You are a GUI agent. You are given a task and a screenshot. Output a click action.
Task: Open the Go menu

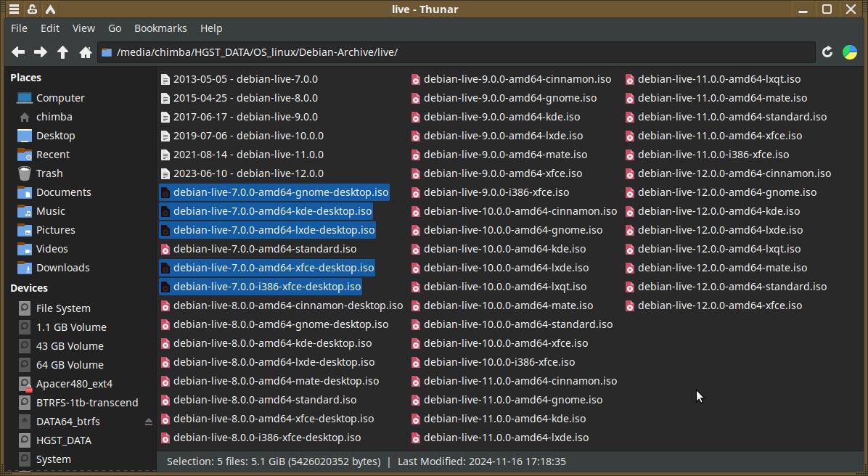point(115,28)
